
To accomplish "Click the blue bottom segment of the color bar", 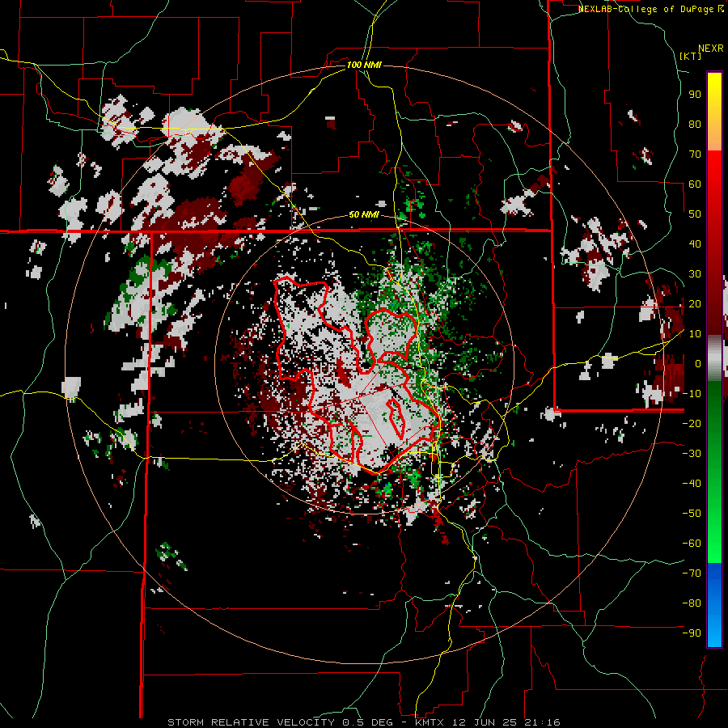I will (x=714, y=604).
